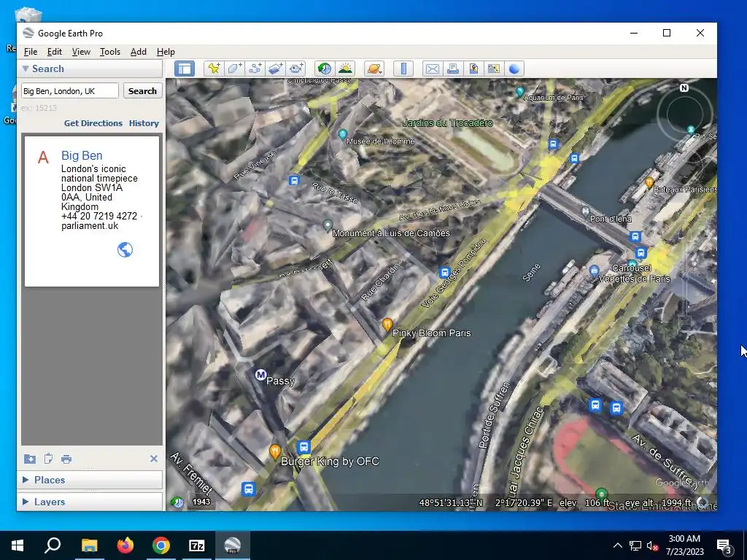747x560 pixels.
Task: Click the 1943 historical imagery date
Action: click(x=201, y=502)
